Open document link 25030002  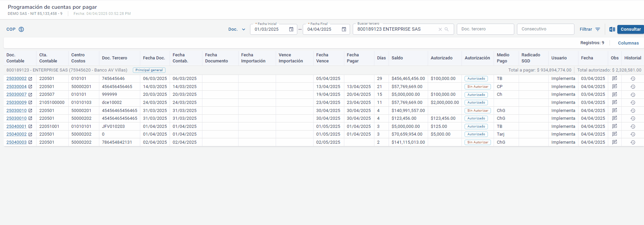tap(17, 79)
